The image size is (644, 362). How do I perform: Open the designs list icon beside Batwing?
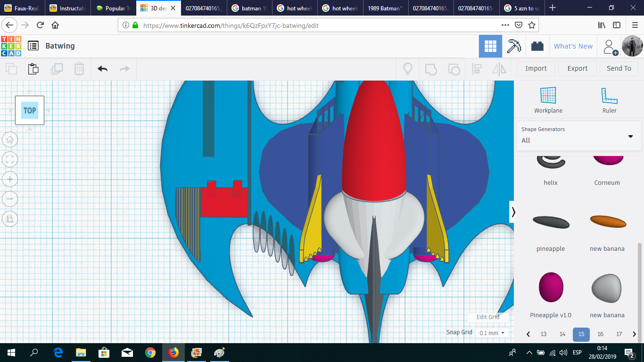point(33,46)
